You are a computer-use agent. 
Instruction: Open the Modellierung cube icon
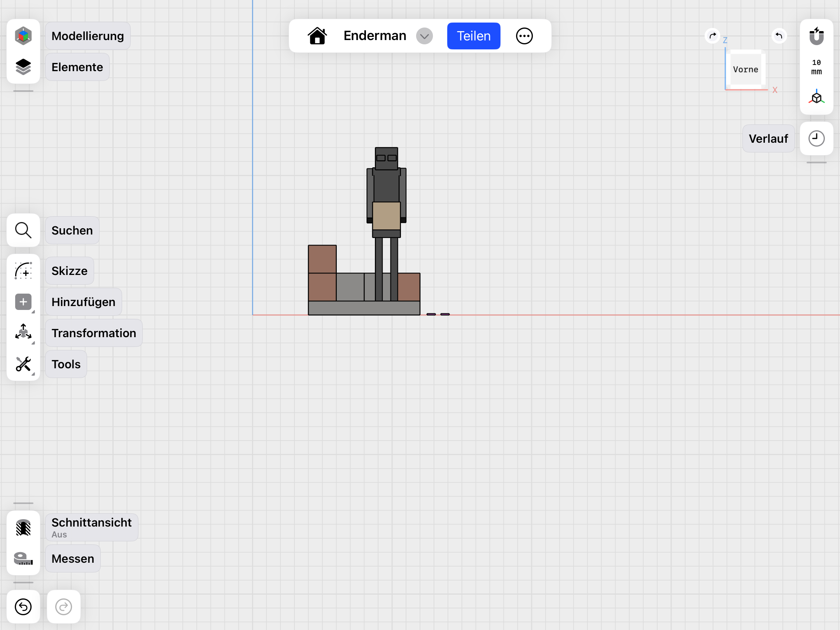[23, 36]
